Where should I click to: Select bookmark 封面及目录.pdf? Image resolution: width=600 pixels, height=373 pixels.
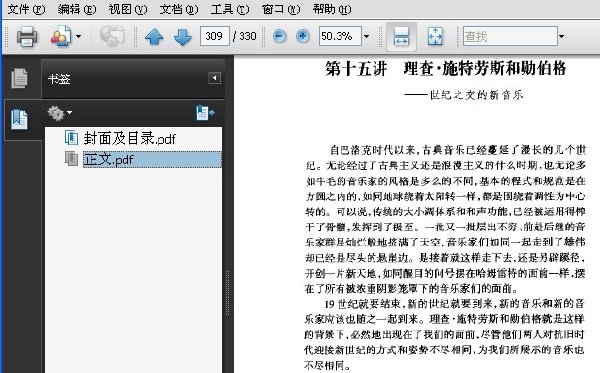point(129,138)
